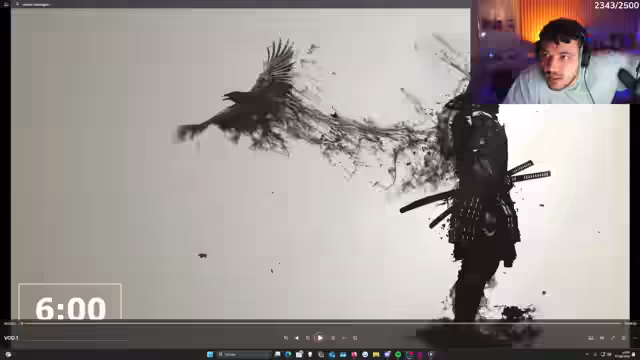
Task: Click the loop icon at the end of the playback controls
Action: [355, 338]
